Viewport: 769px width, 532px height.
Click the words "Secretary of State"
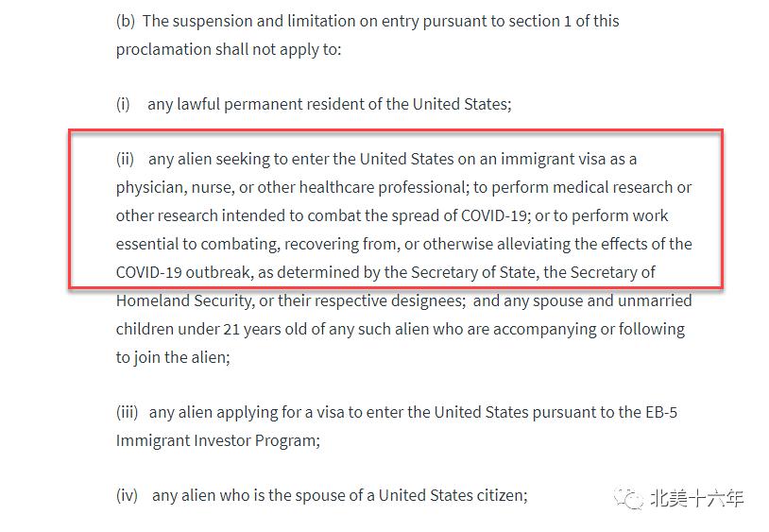(x=473, y=272)
